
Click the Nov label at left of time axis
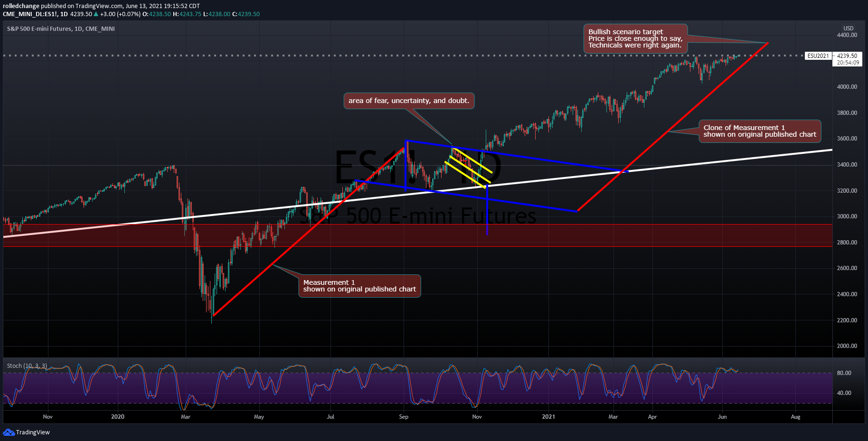pos(48,417)
